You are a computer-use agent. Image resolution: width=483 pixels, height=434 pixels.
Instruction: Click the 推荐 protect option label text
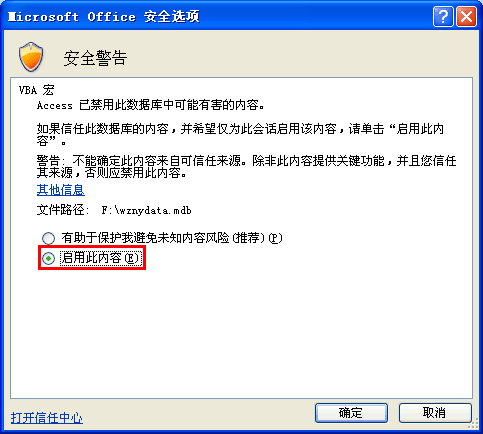click(x=172, y=238)
